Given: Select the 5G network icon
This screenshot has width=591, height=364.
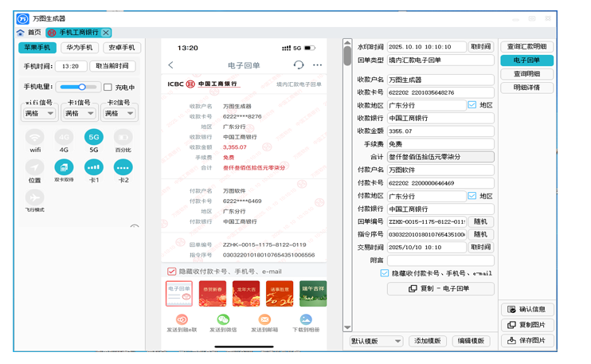Looking at the screenshot, I should click(94, 137).
